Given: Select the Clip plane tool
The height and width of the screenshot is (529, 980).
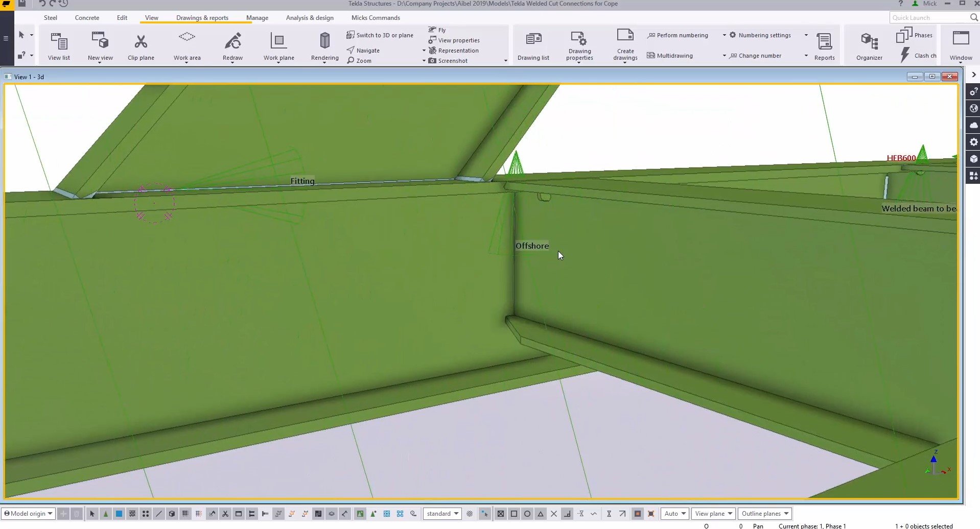Looking at the screenshot, I should pos(141,45).
